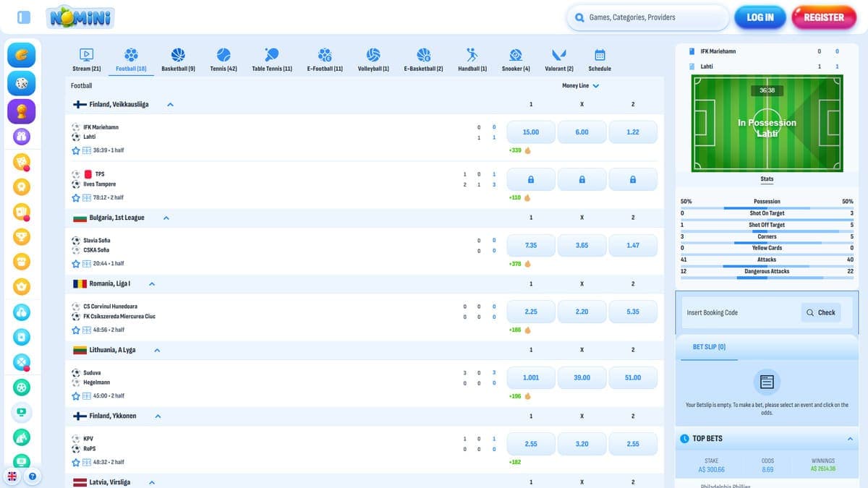Open the Basketball sport category icon
868x488 pixels.
click(178, 55)
